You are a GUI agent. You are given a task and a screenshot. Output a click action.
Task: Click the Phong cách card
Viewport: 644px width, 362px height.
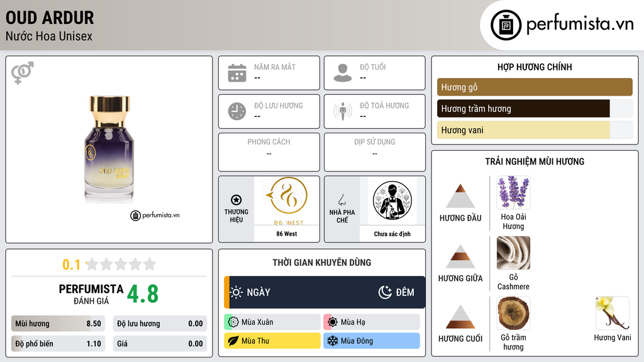pos(269,152)
